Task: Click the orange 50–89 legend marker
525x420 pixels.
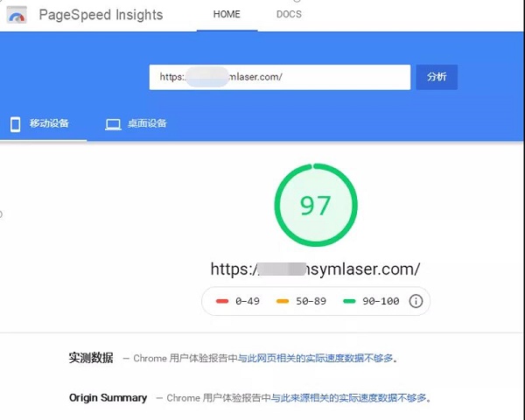Action: tap(283, 301)
